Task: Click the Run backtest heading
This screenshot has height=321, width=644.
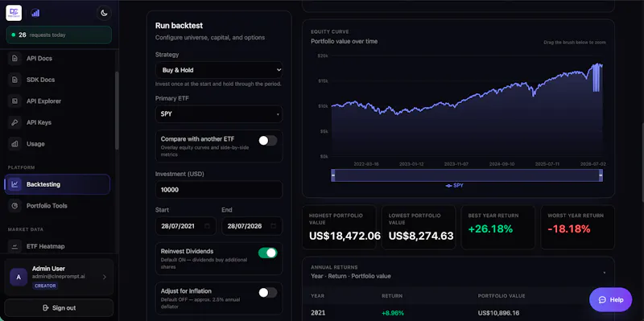Action: tap(179, 26)
